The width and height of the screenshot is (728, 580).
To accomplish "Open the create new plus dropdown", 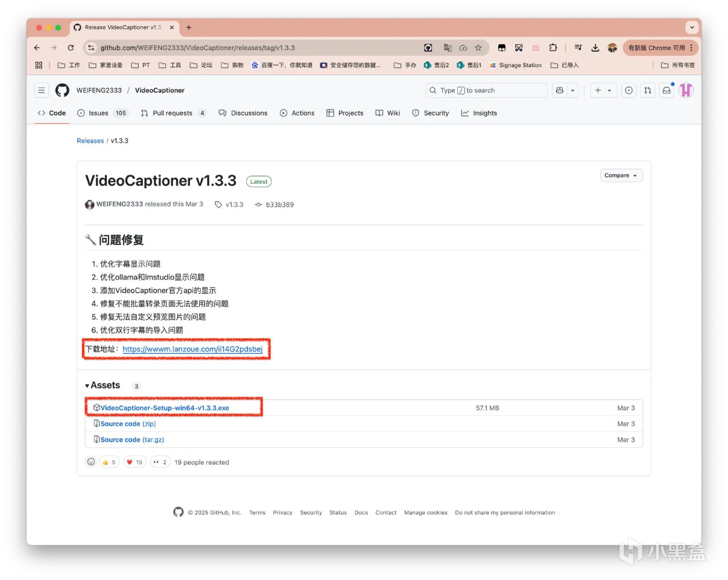I will click(603, 91).
